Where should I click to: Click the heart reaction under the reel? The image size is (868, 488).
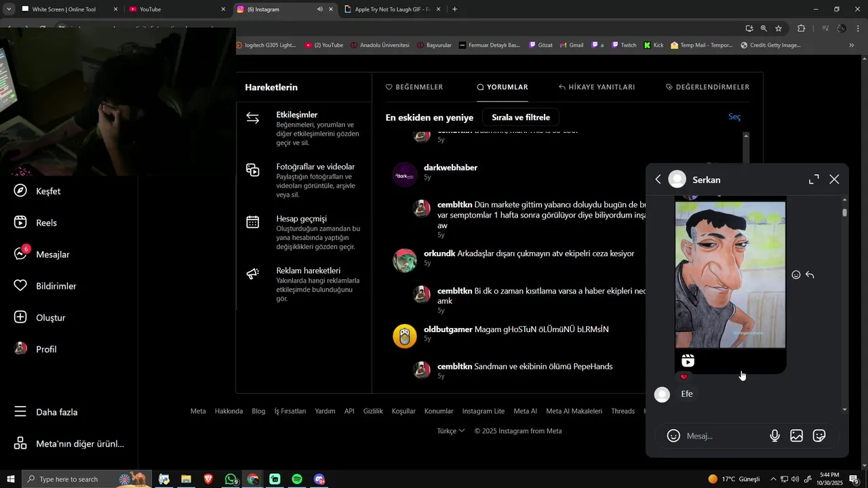click(x=684, y=377)
